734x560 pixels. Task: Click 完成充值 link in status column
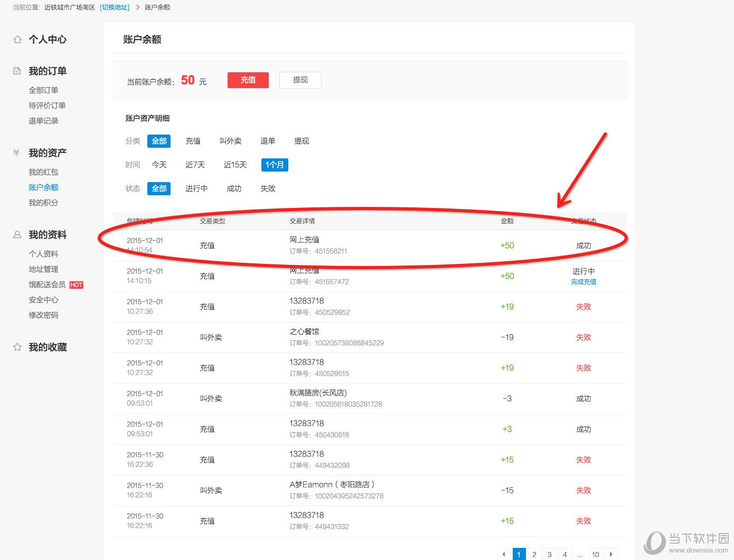[584, 282]
